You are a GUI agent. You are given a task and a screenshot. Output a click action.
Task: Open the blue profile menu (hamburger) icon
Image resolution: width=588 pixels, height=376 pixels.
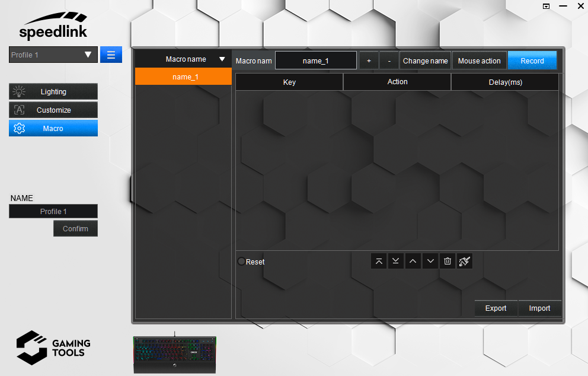click(x=111, y=55)
